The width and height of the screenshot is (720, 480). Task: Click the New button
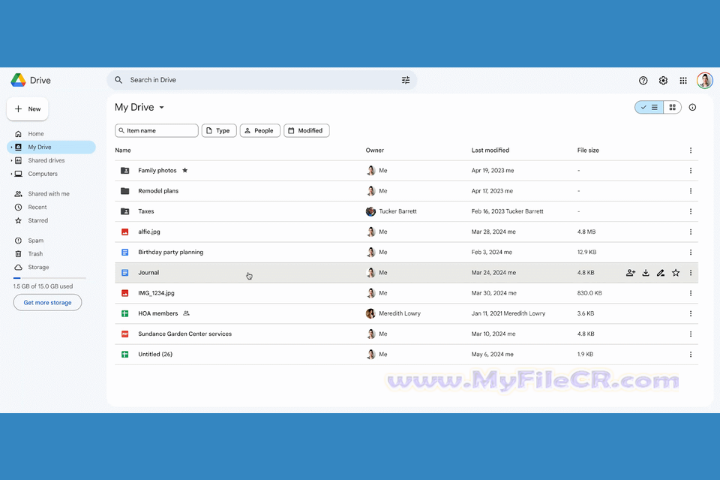click(28, 109)
